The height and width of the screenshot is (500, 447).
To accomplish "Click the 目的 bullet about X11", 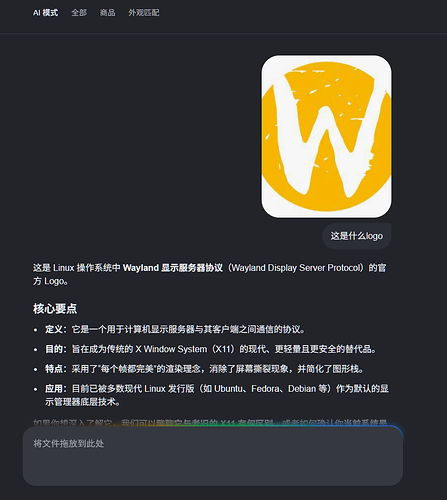I will [x=211, y=349].
